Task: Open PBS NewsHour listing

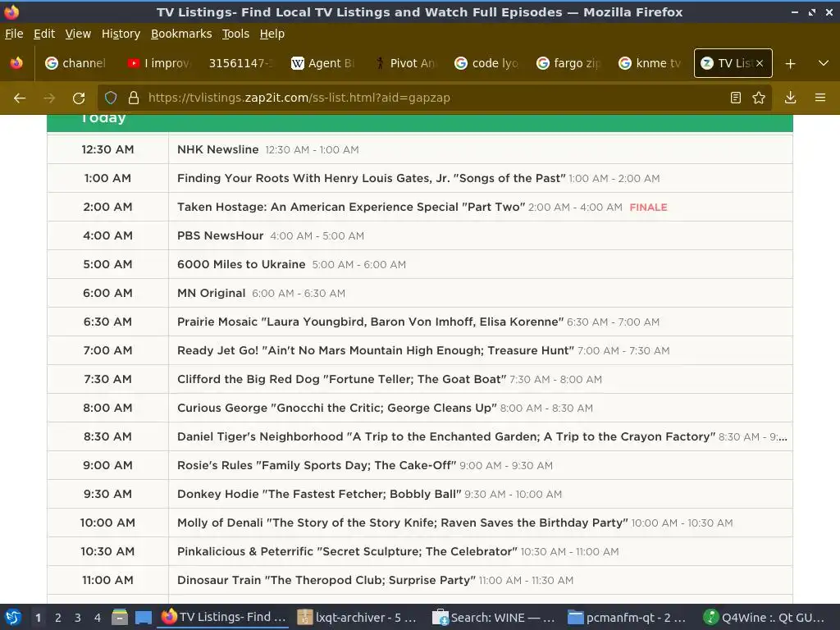Action: pyautogui.click(x=220, y=235)
